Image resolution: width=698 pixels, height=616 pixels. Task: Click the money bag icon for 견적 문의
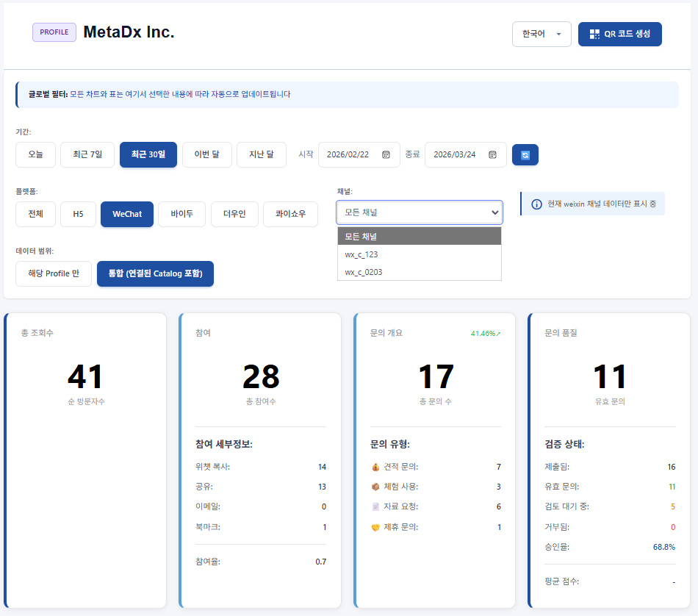point(375,467)
